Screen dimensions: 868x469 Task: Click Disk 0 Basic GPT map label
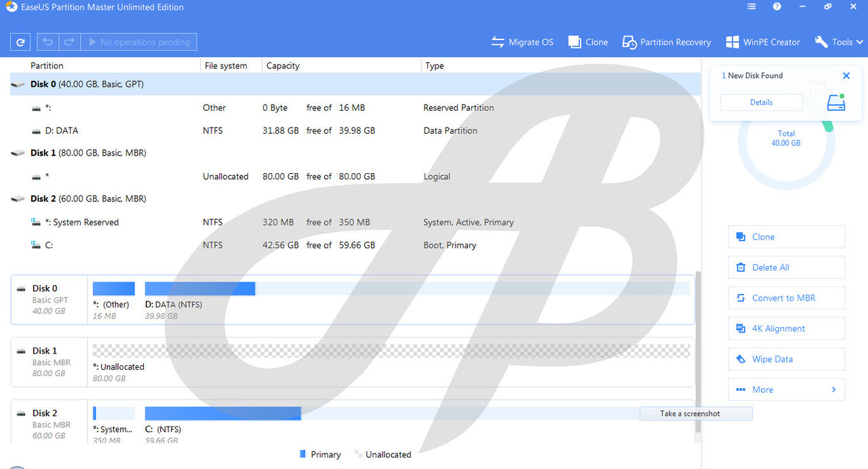pos(49,299)
